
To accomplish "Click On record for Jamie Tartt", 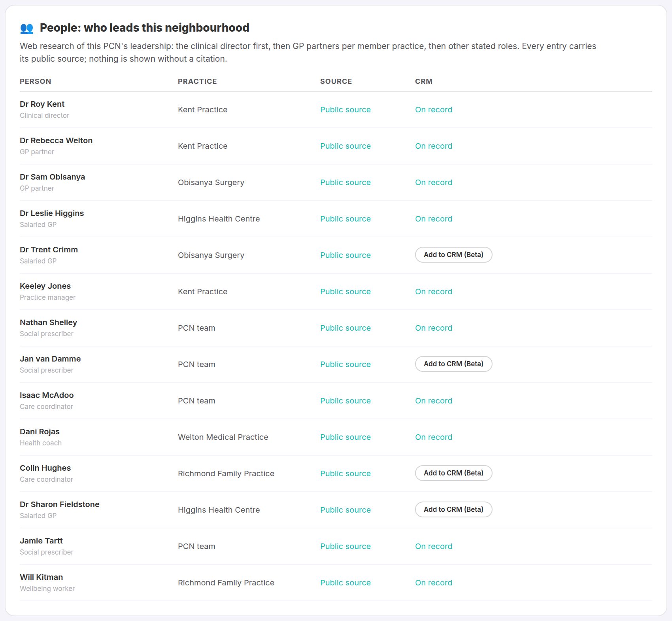I will click(434, 546).
